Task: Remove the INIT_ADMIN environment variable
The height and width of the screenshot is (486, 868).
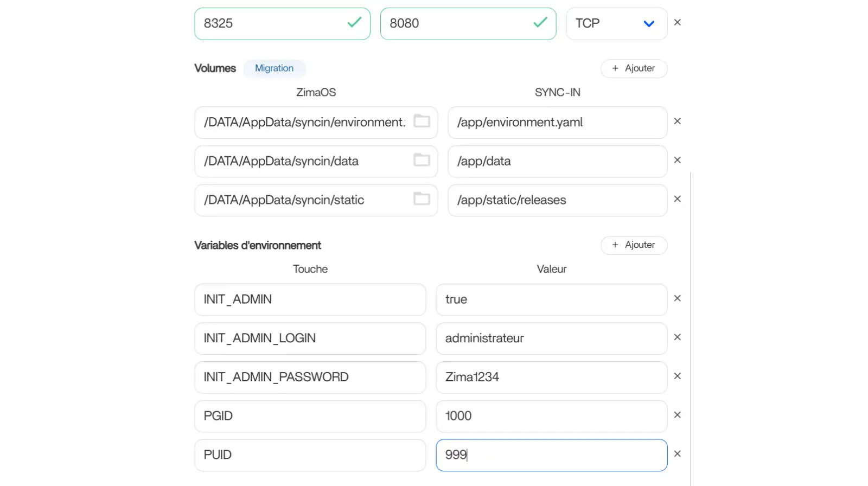Action: [x=677, y=299]
